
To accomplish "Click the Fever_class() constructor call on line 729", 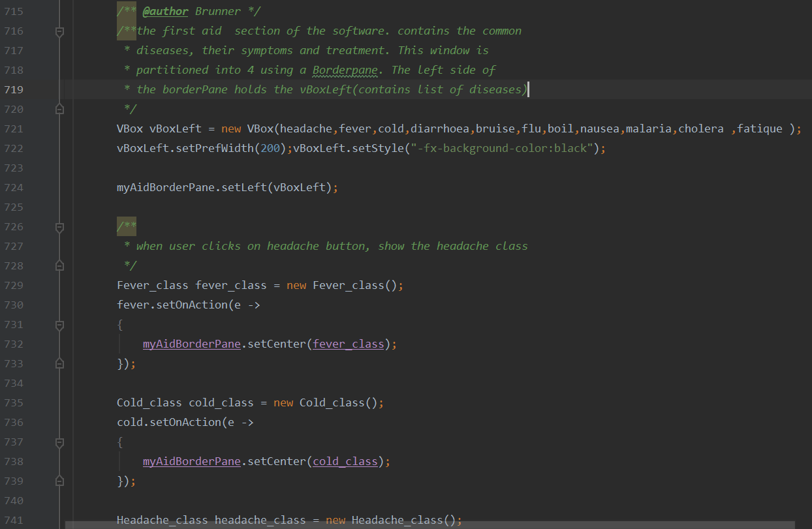I will 355,285.
